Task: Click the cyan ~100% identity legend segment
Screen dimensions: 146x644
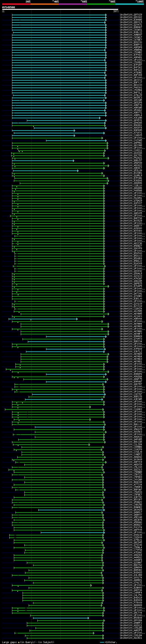Action: [130, 4]
